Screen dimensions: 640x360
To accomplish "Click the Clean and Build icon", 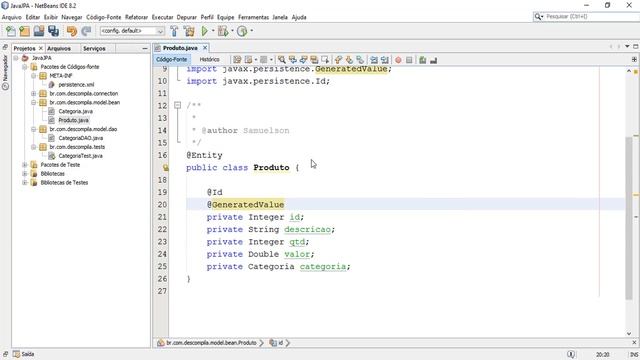I will (189, 31).
